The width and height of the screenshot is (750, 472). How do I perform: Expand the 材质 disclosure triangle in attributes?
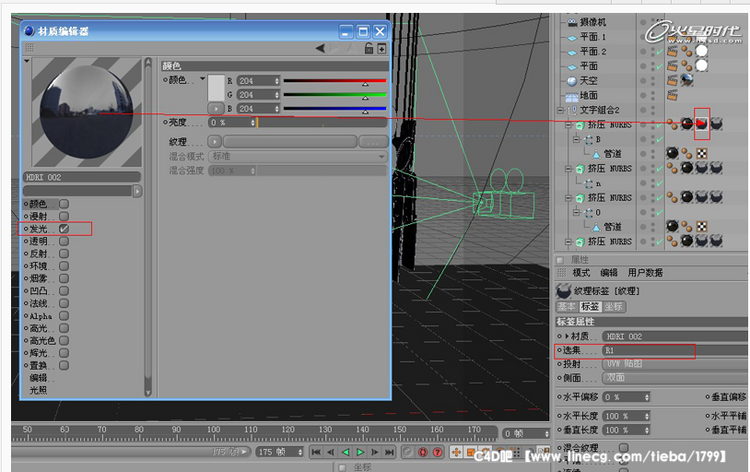(x=567, y=336)
